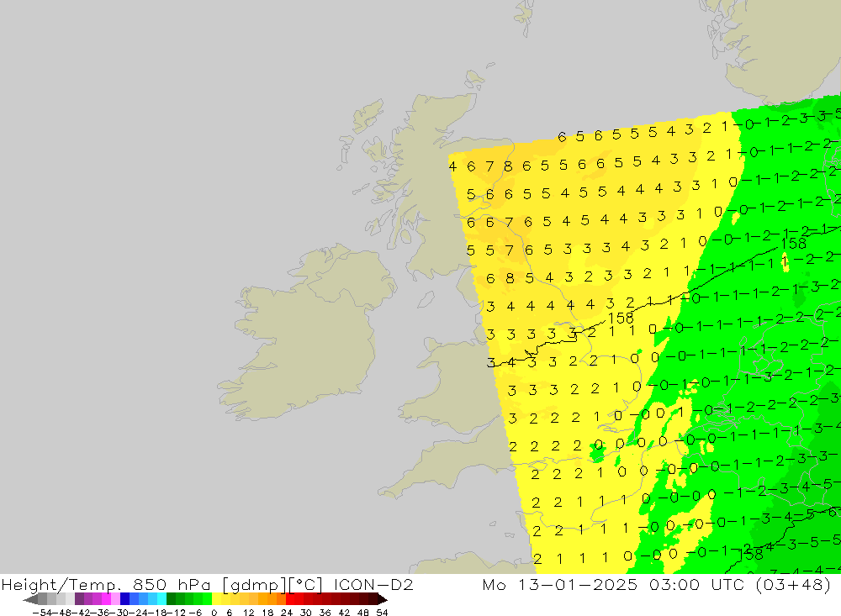Viewport: 841px width, 616px height.
Task: Pick the darkest green swatch in the legend
Action: (171, 599)
